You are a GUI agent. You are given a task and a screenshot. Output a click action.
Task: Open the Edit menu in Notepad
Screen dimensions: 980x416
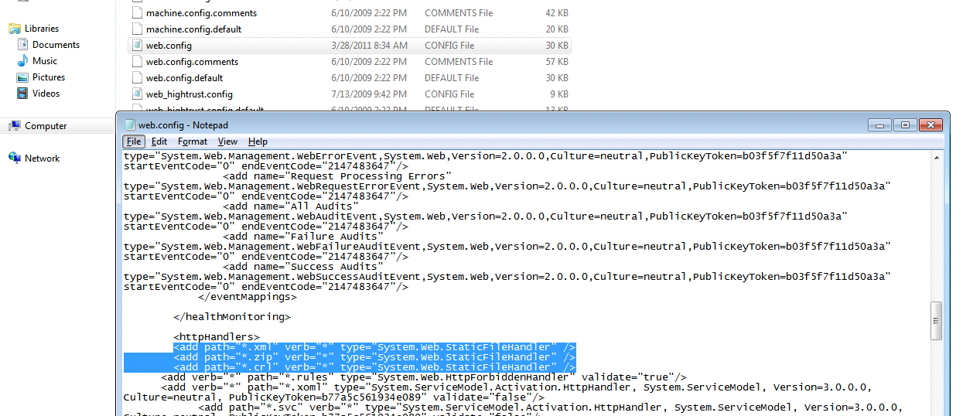click(x=159, y=142)
